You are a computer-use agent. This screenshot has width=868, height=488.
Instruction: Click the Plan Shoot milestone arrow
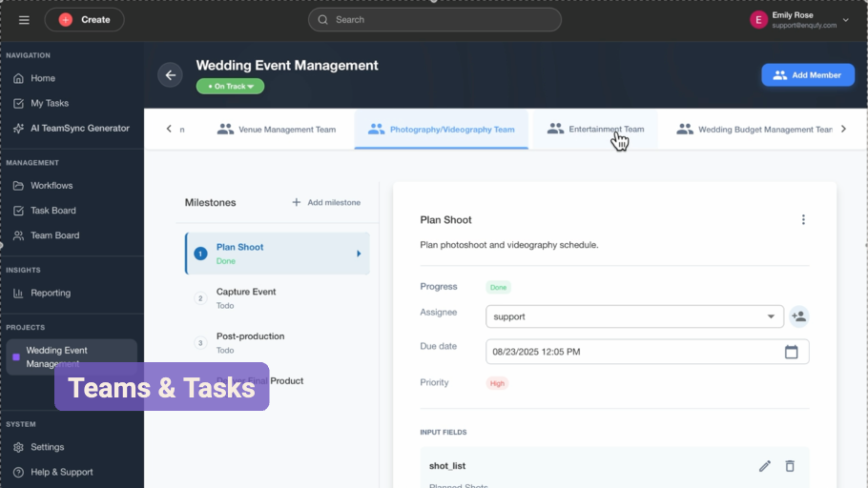[x=359, y=254]
